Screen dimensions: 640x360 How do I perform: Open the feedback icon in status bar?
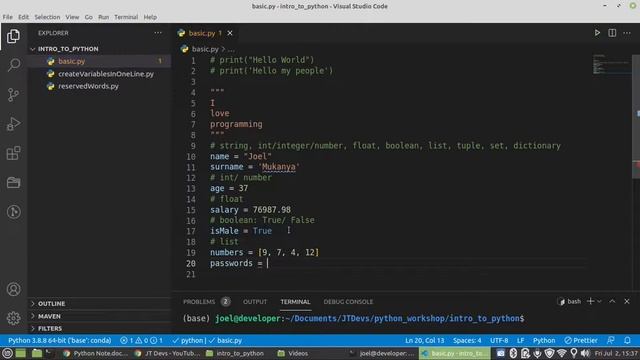[611, 340]
